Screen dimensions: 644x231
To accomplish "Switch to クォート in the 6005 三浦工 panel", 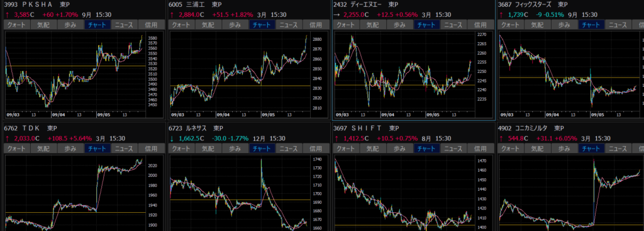I will pyautogui.click(x=182, y=25).
